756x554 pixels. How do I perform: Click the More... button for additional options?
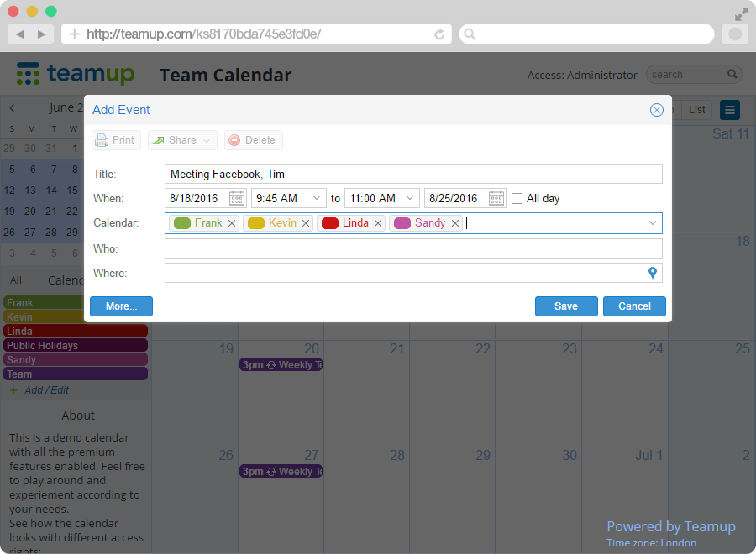click(x=120, y=306)
